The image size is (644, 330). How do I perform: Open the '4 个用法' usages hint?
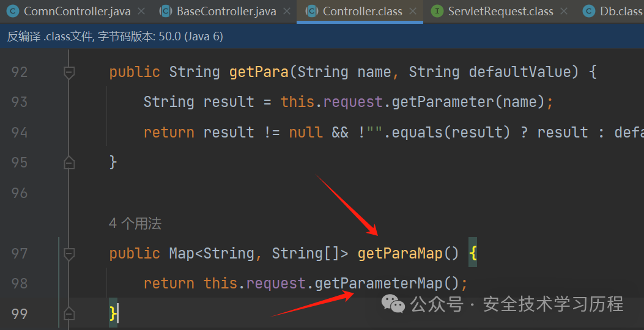135,224
